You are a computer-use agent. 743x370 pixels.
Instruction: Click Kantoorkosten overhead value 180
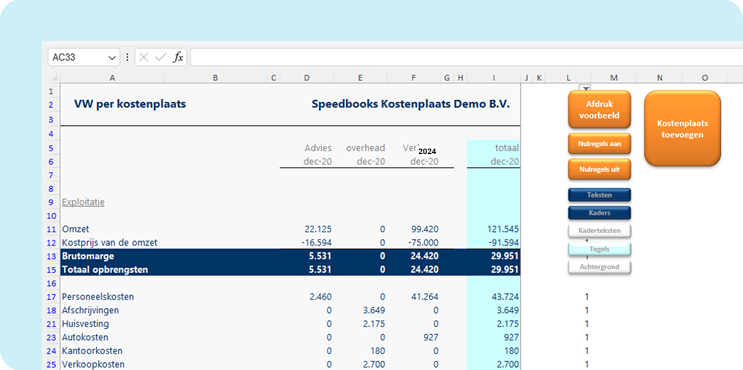(378, 351)
